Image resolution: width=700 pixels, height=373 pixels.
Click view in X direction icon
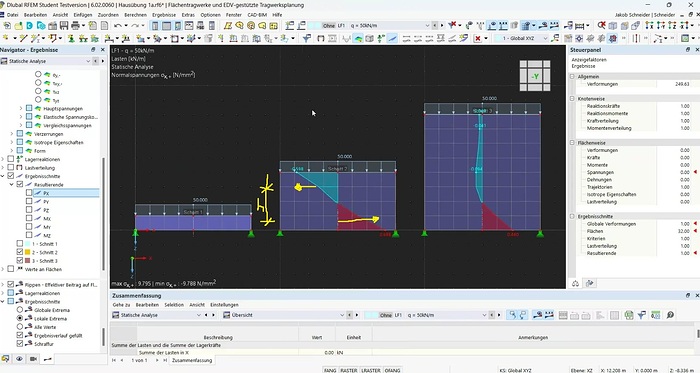tap(649, 25)
